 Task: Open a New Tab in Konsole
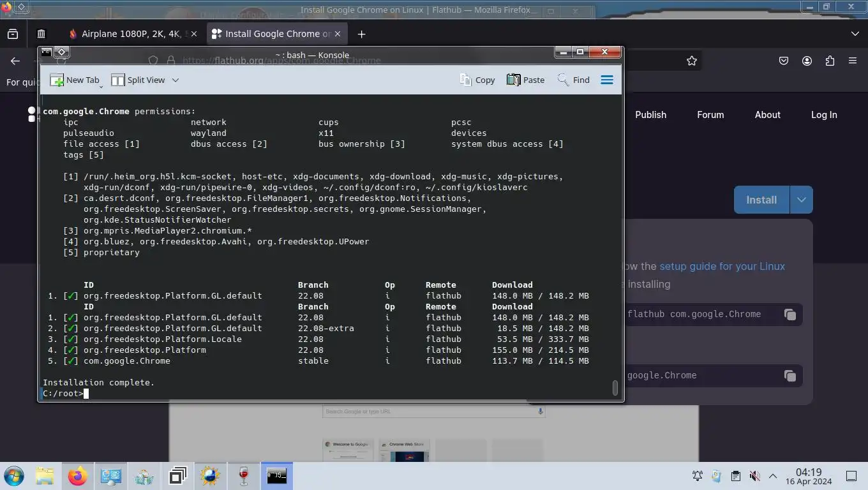point(75,80)
